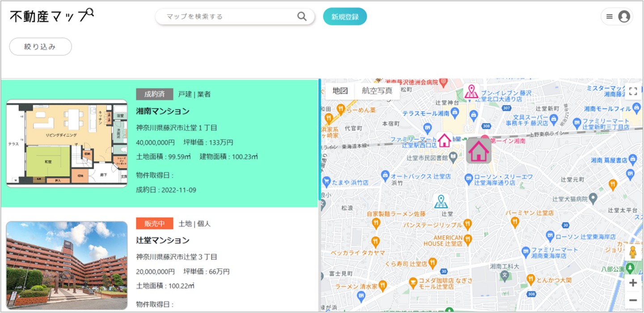Image resolution: width=644 pixels, height=313 pixels.
Task: Zoom out the map with minus
Action: (632, 300)
